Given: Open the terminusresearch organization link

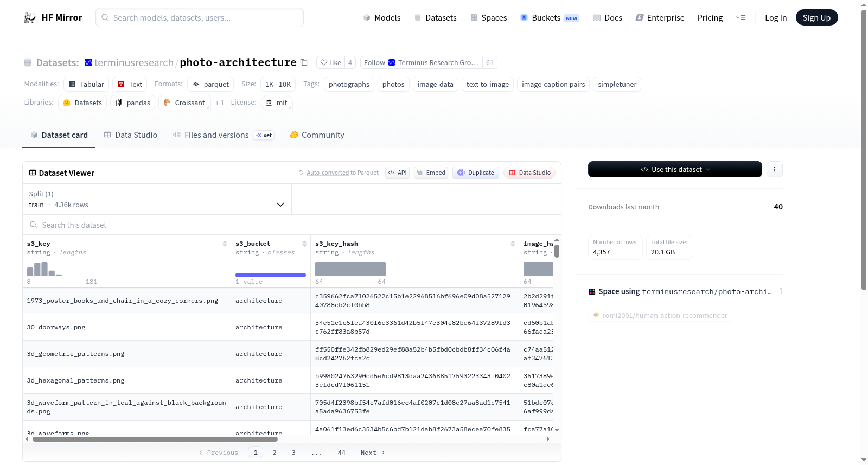Looking at the screenshot, I should (x=134, y=63).
